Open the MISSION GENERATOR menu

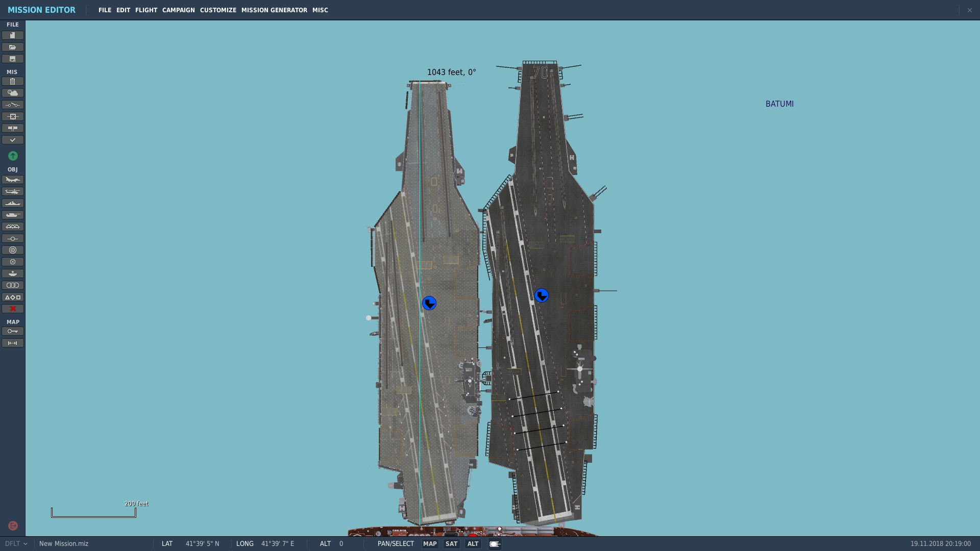click(x=274, y=10)
